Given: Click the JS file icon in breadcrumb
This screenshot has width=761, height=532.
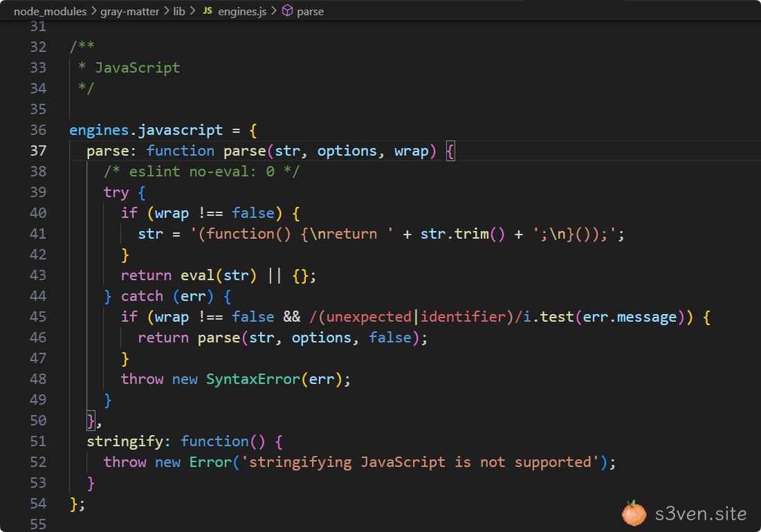Looking at the screenshot, I should tap(208, 10).
